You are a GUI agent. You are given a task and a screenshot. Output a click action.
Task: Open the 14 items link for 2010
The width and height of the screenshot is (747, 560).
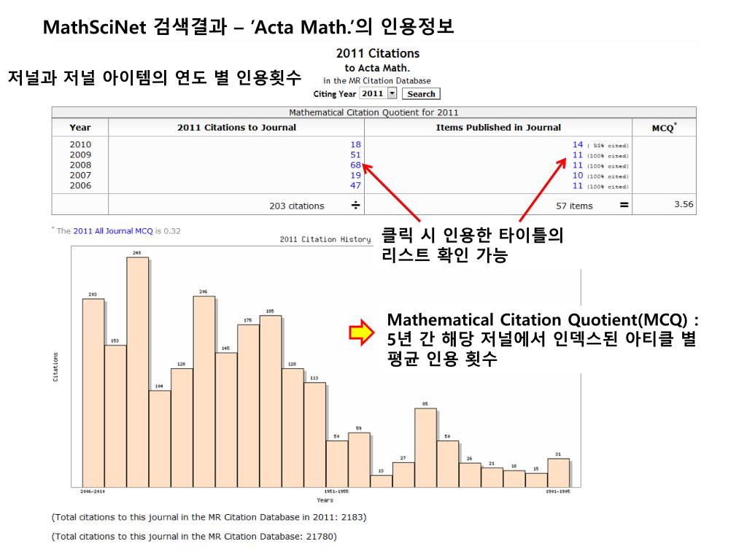(578, 144)
